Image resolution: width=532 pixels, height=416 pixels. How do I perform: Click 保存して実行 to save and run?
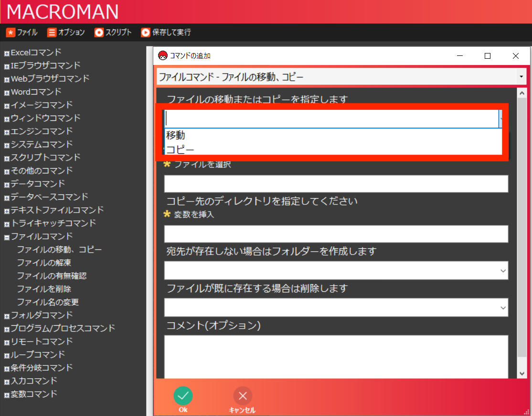pyautogui.click(x=166, y=32)
